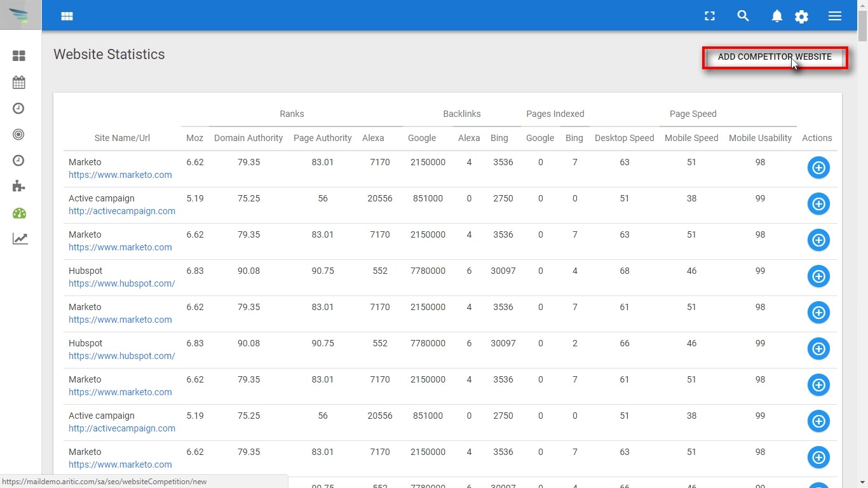
Task: Click the desktop speed value 66
Action: (x=625, y=343)
